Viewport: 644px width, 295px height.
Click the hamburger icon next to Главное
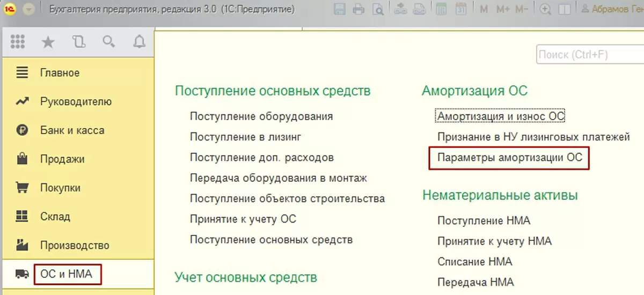tap(22, 72)
